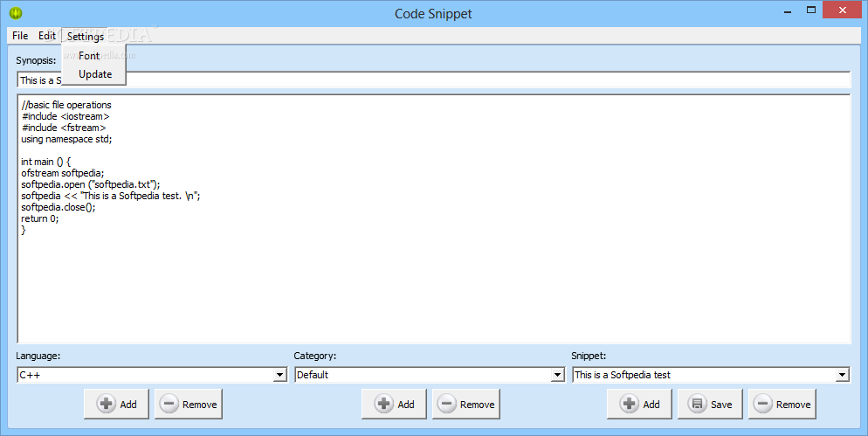This screenshot has width=868, height=436.
Task: Click the "#include <fstream>" line
Action: point(65,128)
